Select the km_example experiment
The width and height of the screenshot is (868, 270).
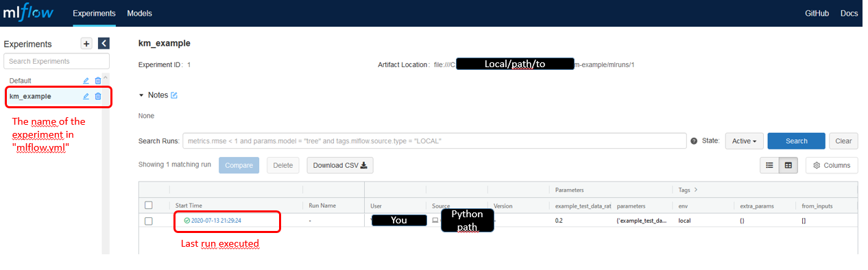(x=30, y=96)
